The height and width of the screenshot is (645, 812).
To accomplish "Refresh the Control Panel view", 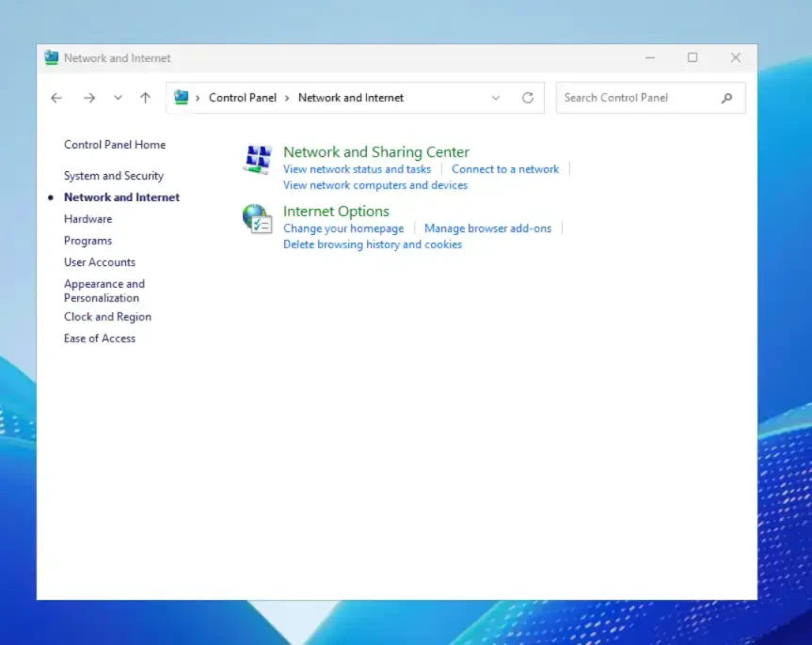I will pos(528,98).
